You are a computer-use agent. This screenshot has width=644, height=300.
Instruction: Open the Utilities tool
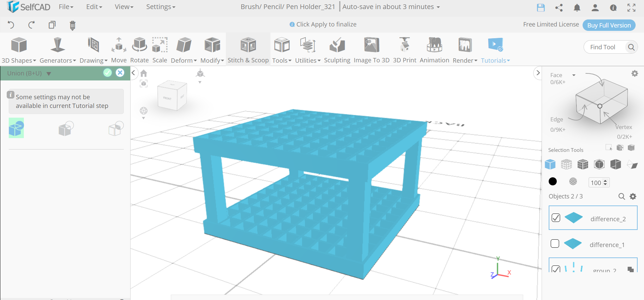tap(308, 50)
